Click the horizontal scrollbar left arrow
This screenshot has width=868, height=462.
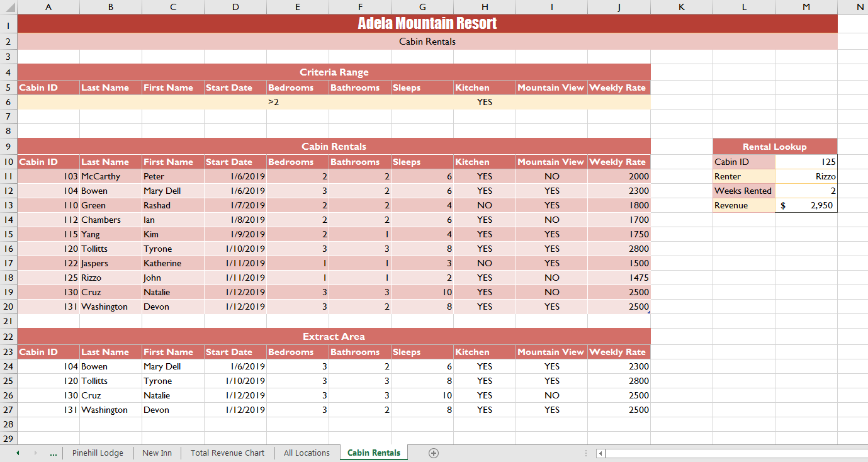(x=601, y=453)
